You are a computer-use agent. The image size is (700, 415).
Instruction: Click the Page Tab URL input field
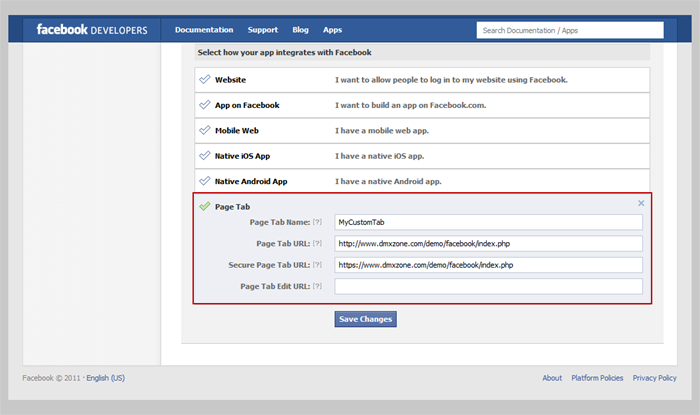tap(488, 244)
